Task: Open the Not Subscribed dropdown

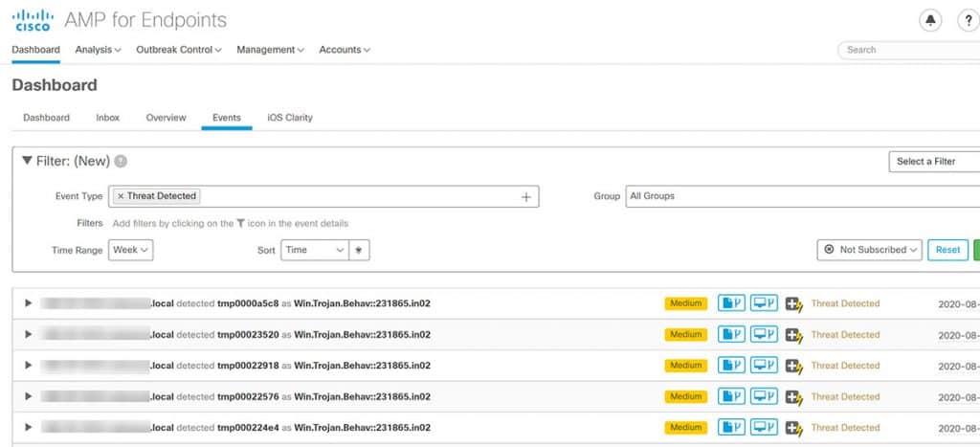Action: (x=869, y=250)
